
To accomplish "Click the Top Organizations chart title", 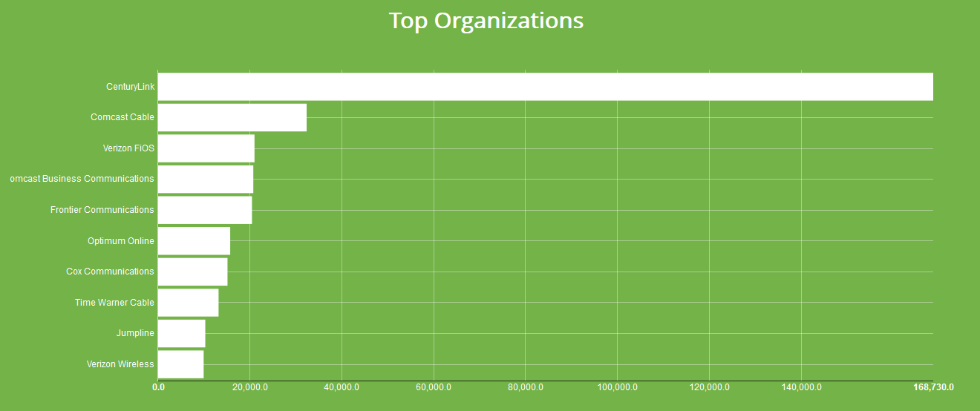I will point(486,20).
